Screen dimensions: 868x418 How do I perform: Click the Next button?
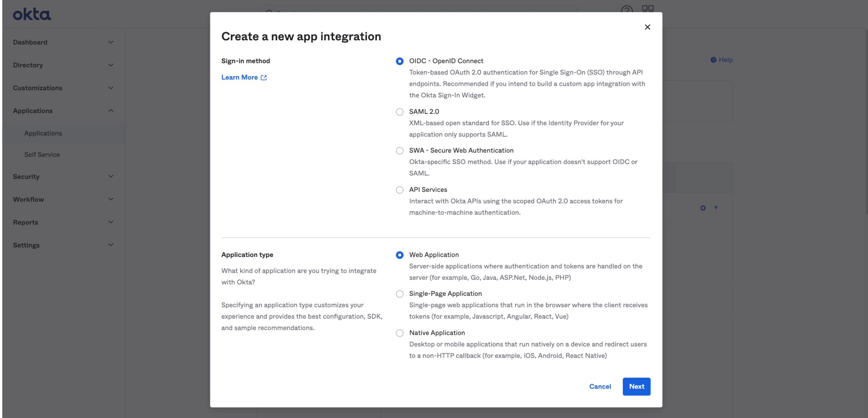[x=636, y=386]
